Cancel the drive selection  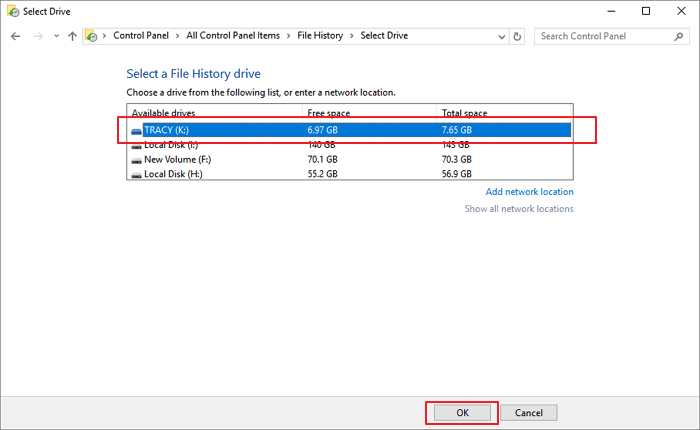pos(529,413)
